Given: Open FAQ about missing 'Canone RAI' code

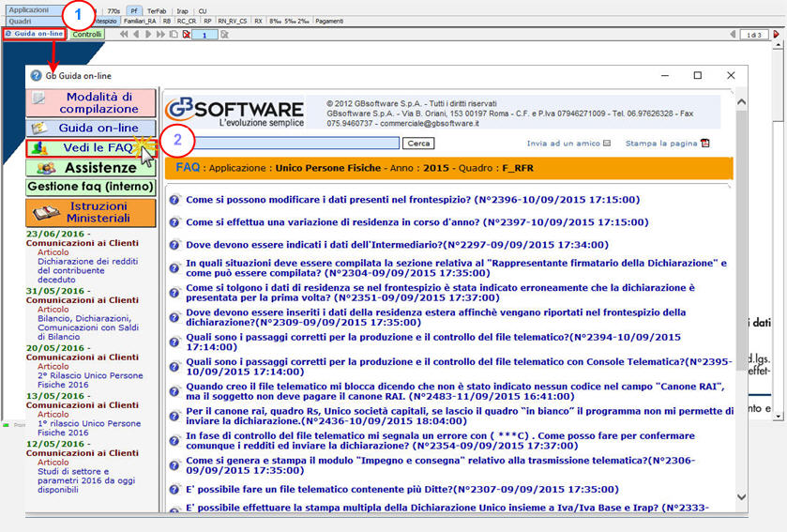Looking at the screenshot, I should (x=455, y=391).
